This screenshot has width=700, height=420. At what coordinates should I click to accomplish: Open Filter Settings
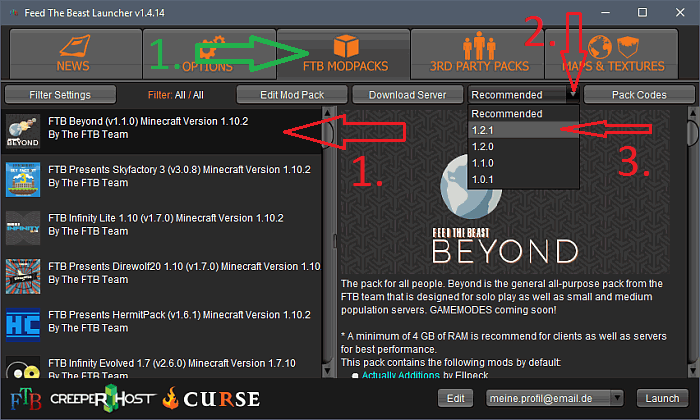coord(60,95)
